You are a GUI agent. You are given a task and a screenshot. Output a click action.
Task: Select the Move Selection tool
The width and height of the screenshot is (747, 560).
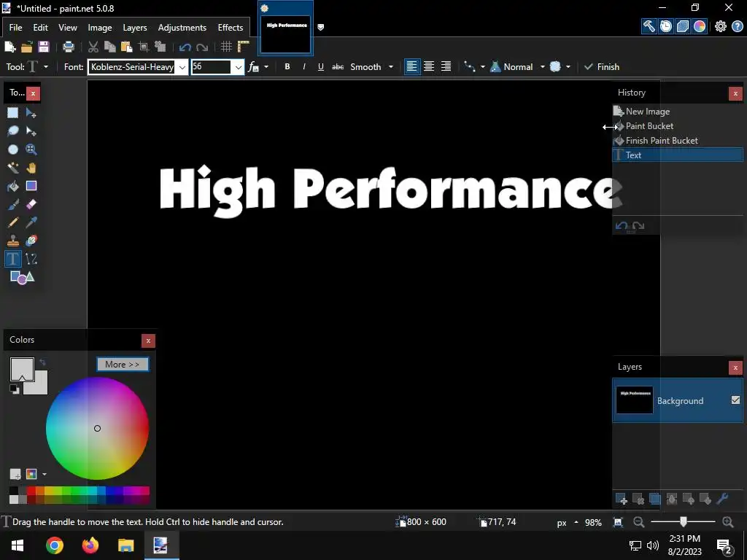coord(31,131)
